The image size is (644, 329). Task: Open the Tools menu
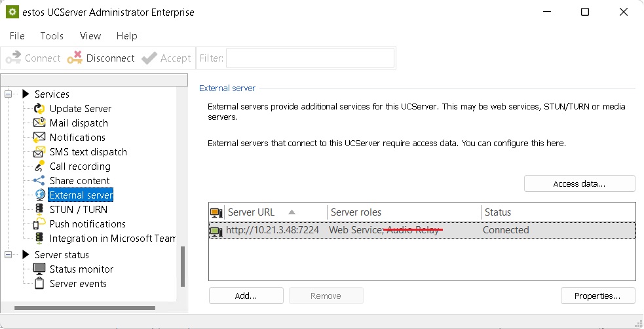coord(52,36)
